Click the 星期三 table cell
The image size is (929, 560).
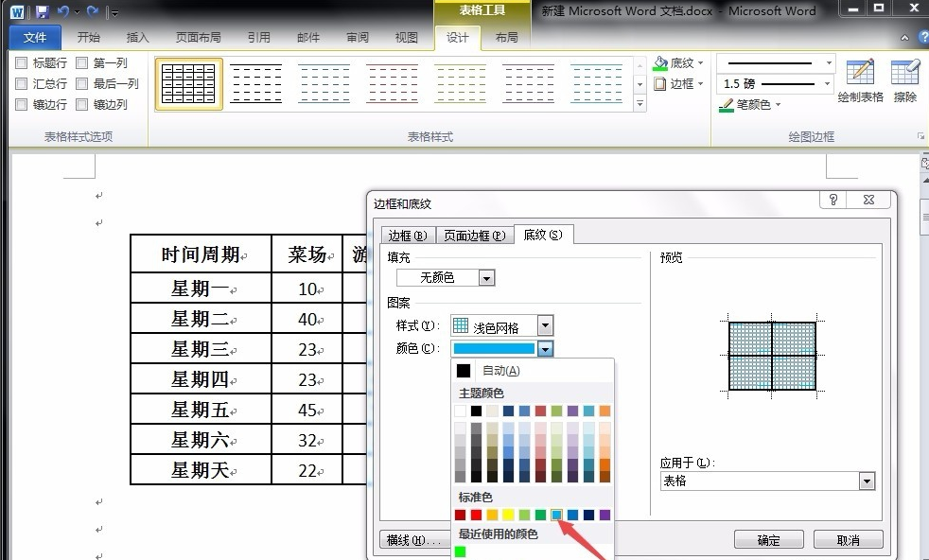(201, 348)
